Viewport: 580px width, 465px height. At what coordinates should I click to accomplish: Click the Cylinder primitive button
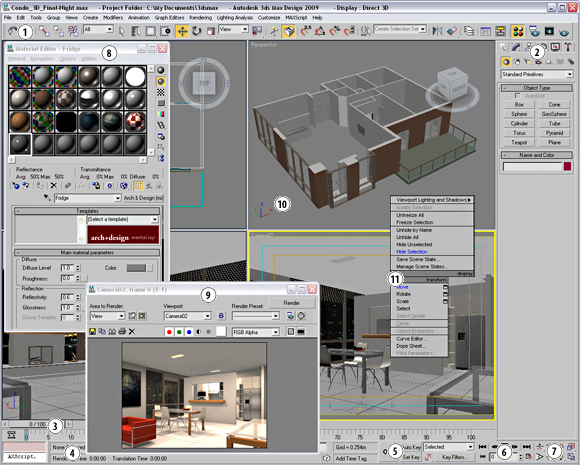click(x=519, y=124)
